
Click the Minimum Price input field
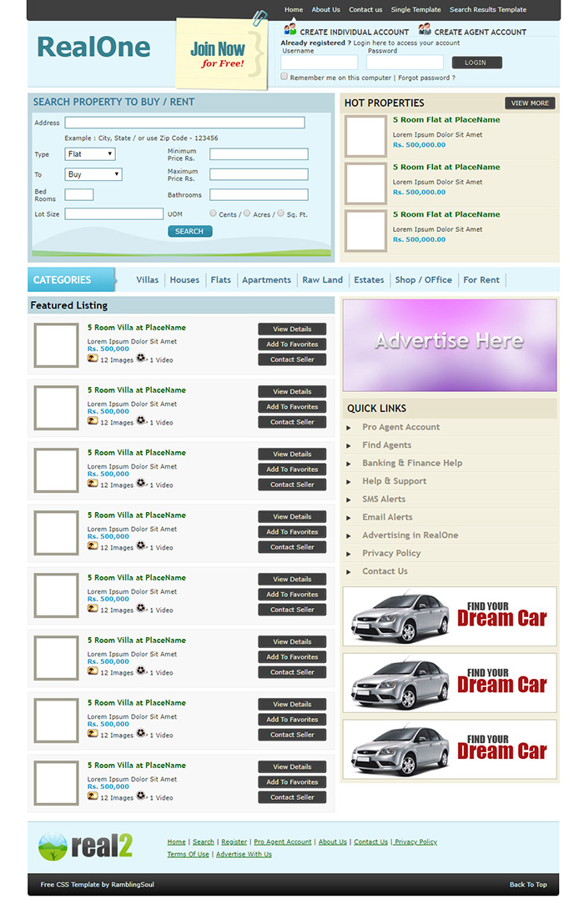click(259, 154)
